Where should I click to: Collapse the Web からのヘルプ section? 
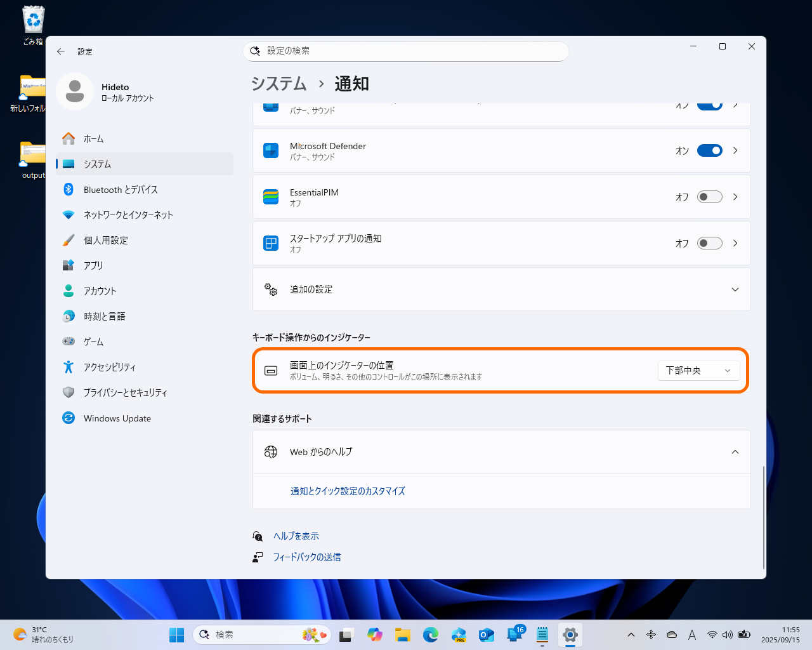pos(735,451)
